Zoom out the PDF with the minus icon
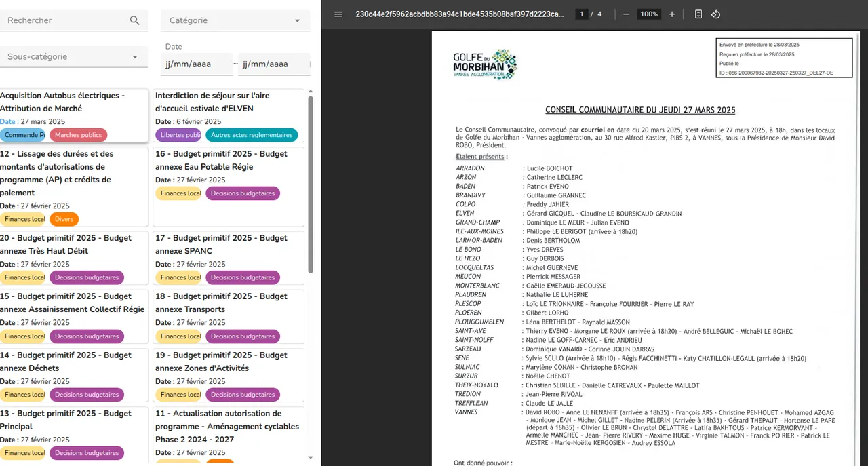 click(626, 14)
